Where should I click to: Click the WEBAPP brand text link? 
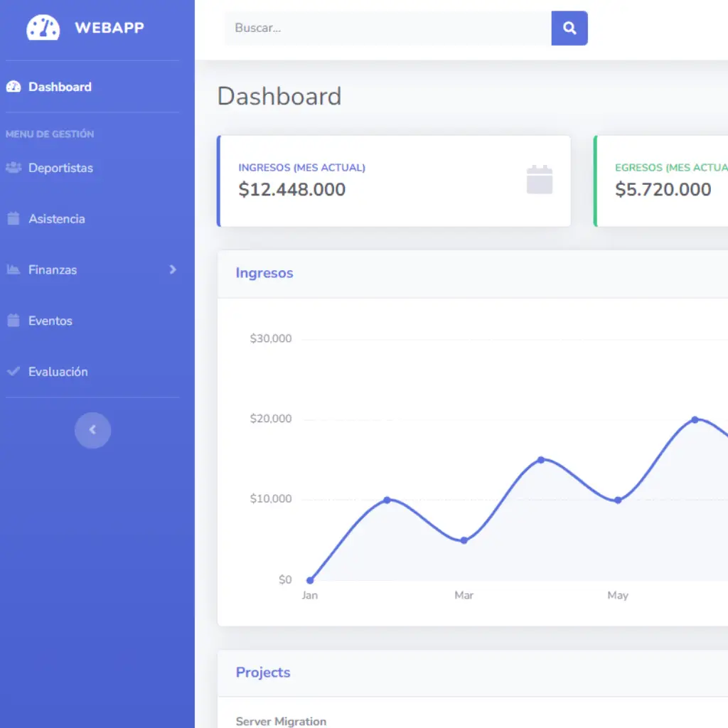(109, 28)
